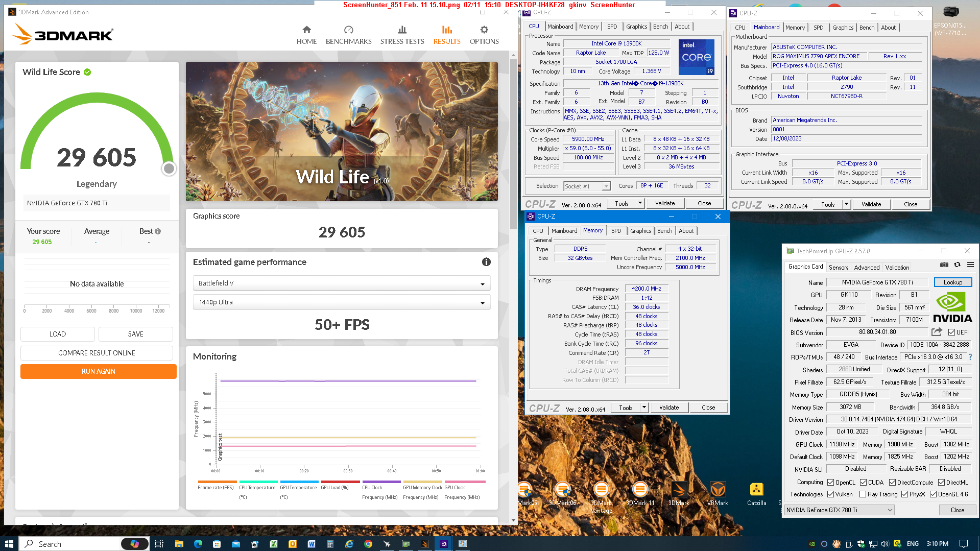Click the 3DMark vertical scrollbar thumb
This screenshot has width=980, height=551.
(x=513, y=144)
